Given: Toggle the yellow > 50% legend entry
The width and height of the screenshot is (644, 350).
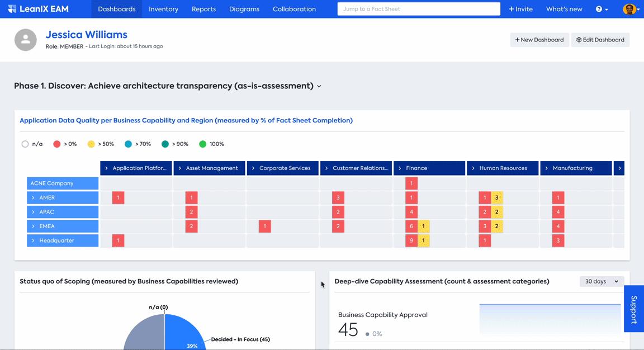Looking at the screenshot, I should [101, 144].
